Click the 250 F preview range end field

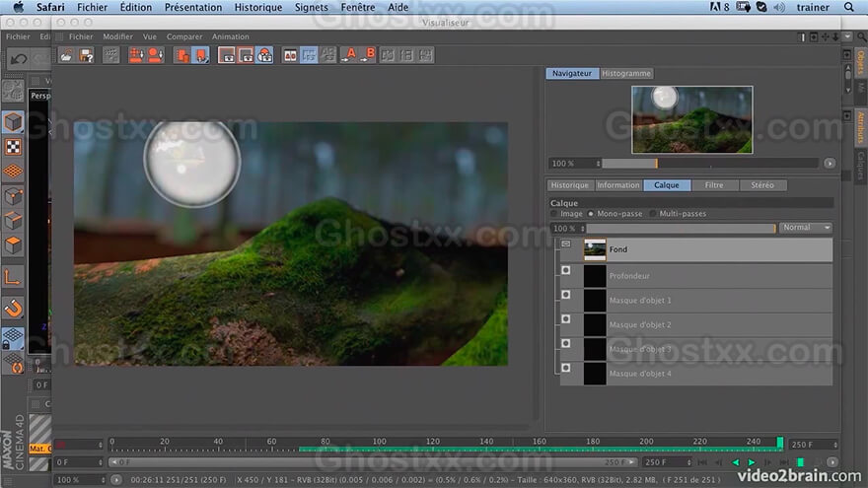click(x=668, y=462)
